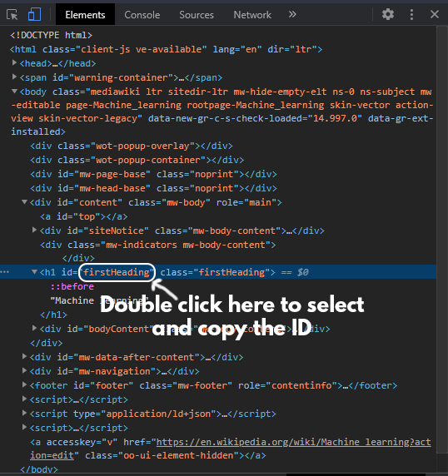Expand the mw-navigation div node
Image resolution: width=448 pixels, height=476 pixels.
point(25,370)
